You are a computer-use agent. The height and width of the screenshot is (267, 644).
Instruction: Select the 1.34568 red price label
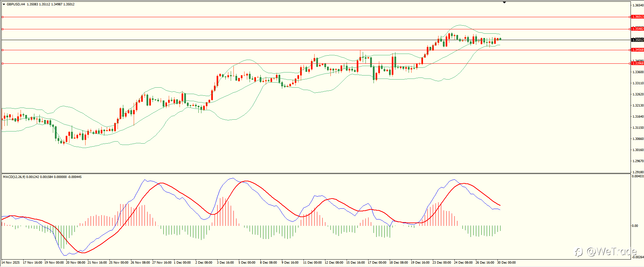pos(638,50)
